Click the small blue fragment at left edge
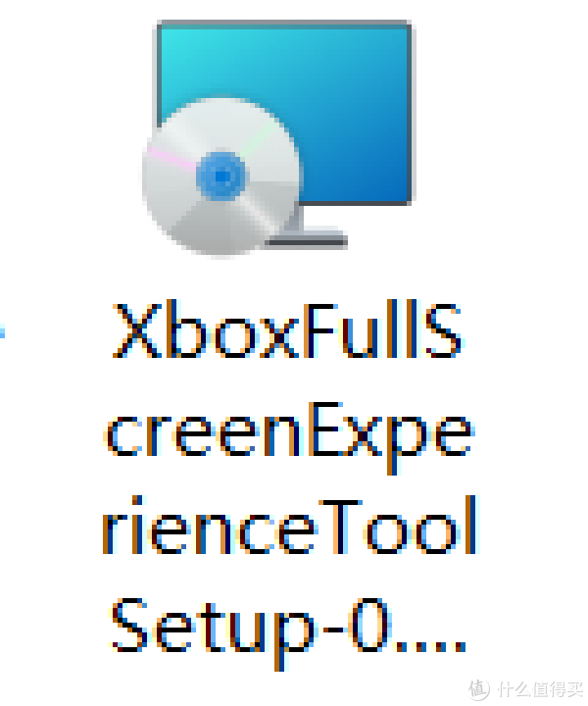Screen dimensions: 588x706 tap(2, 331)
